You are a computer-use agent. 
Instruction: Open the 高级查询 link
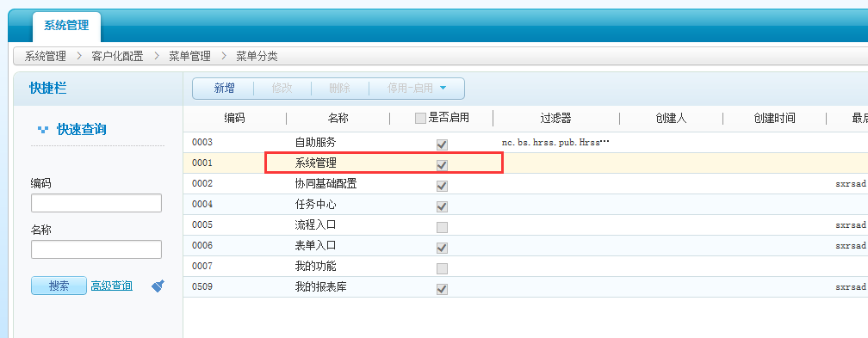112,286
